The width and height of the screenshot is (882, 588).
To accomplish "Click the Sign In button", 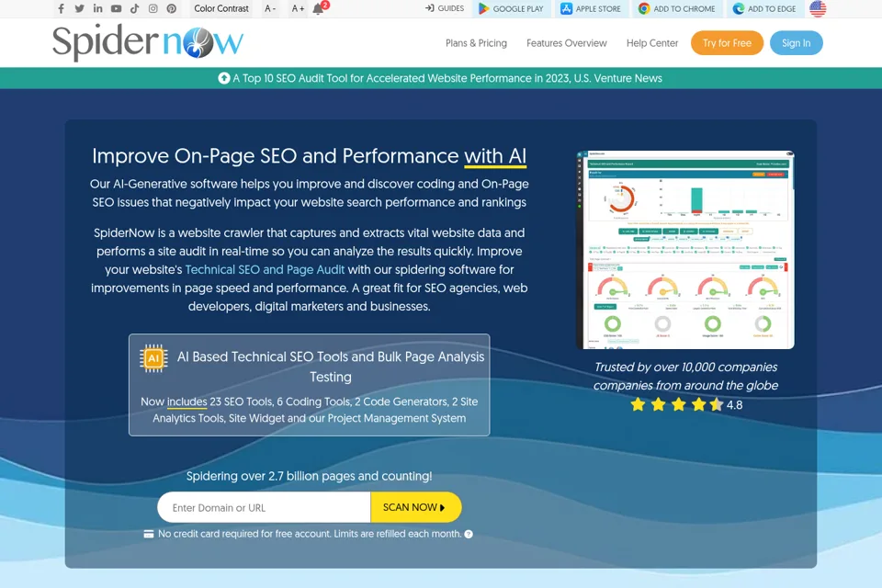I will point(796,43).
